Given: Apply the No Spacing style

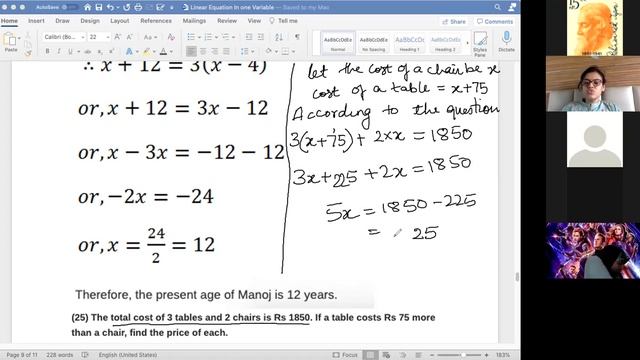Looking at the screenshot, I should pyautogui.click(x=373, y=43).
